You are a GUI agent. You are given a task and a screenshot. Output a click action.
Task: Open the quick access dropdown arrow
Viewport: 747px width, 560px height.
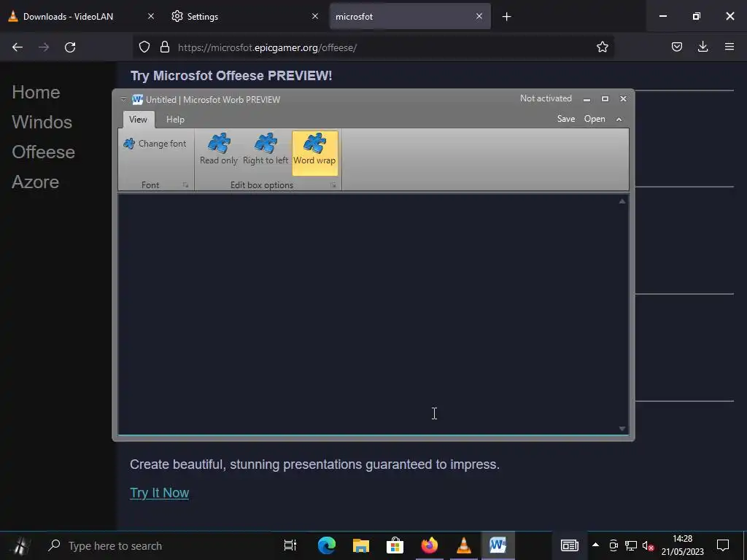123,99
